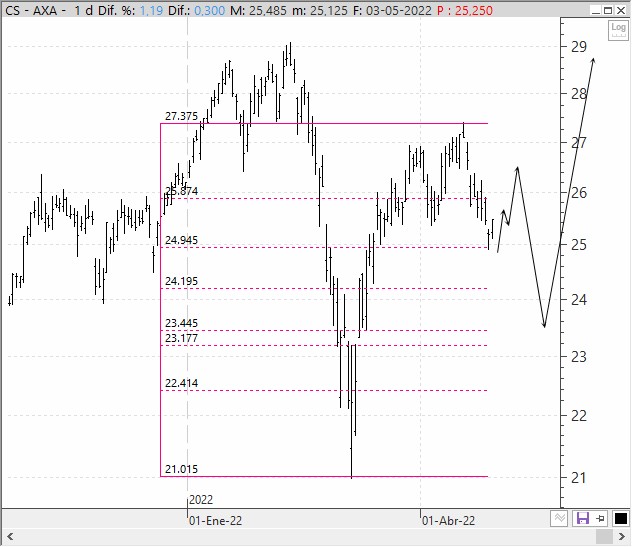
Task: Maximize the chart window
Action: tap(608, 10)
